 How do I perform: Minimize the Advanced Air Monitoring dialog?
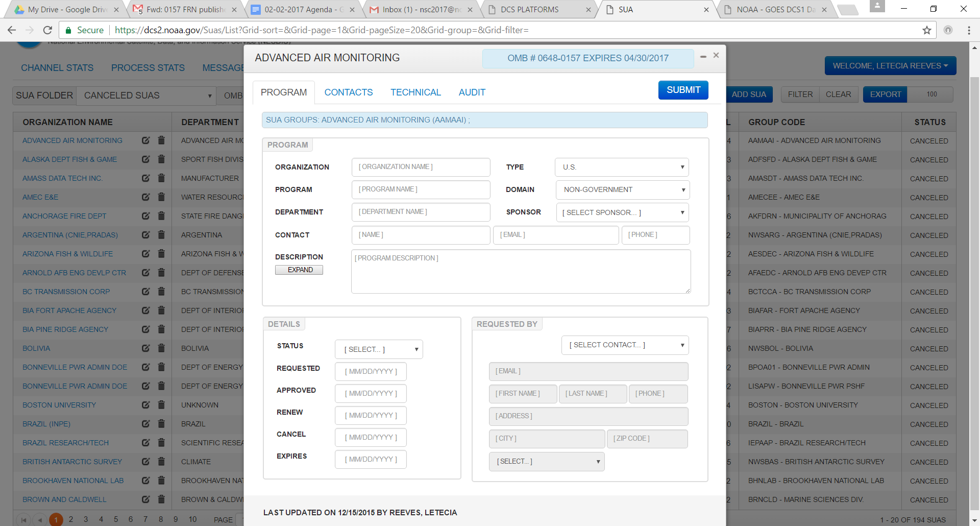[703, 56]
